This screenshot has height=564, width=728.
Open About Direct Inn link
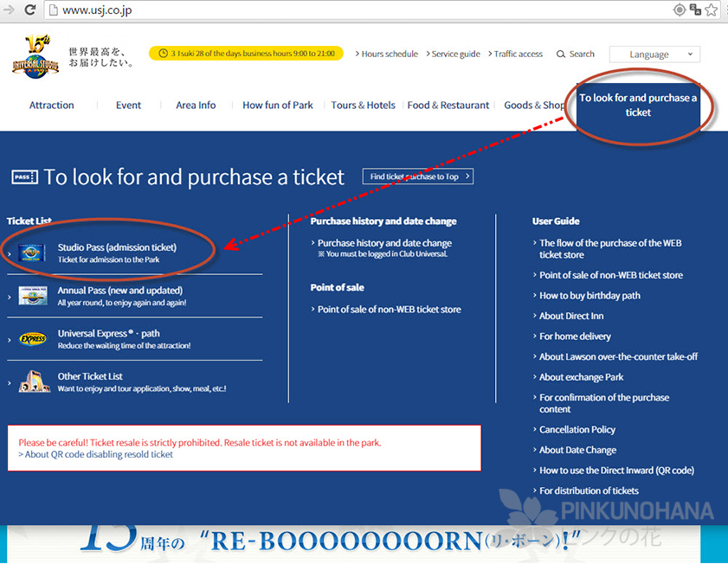(x=571, y=316)
